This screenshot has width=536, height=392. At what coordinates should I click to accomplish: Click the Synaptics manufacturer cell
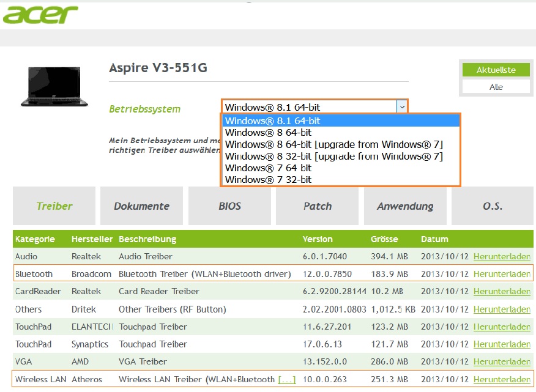click(90, 344)
